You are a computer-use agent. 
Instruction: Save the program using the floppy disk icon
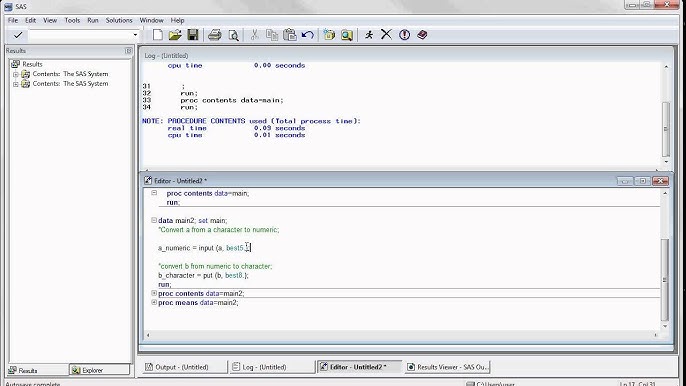tap(193, 35)
